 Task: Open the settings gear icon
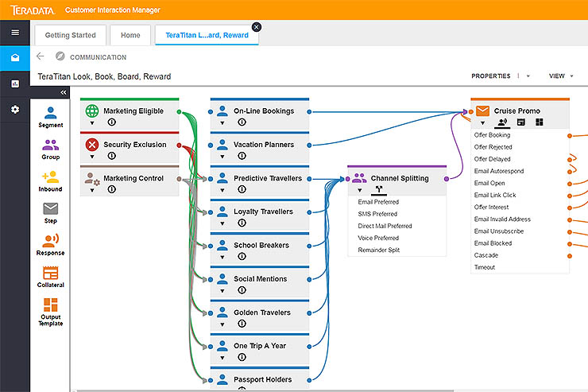click(x=14, y=109)
